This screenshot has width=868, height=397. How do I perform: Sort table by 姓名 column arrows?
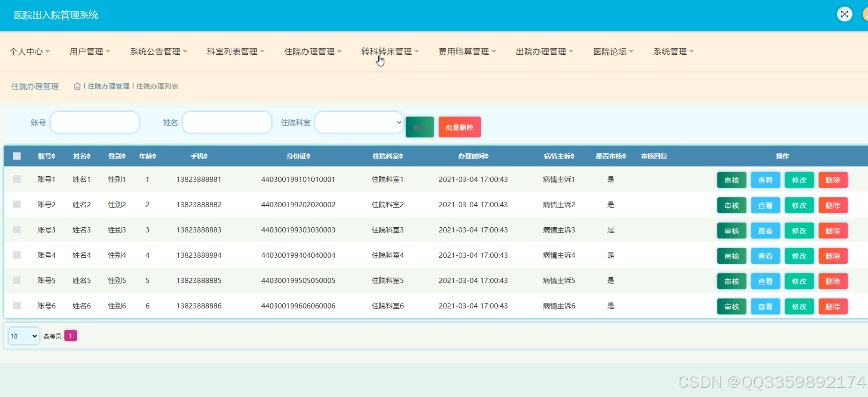(88, 156)
